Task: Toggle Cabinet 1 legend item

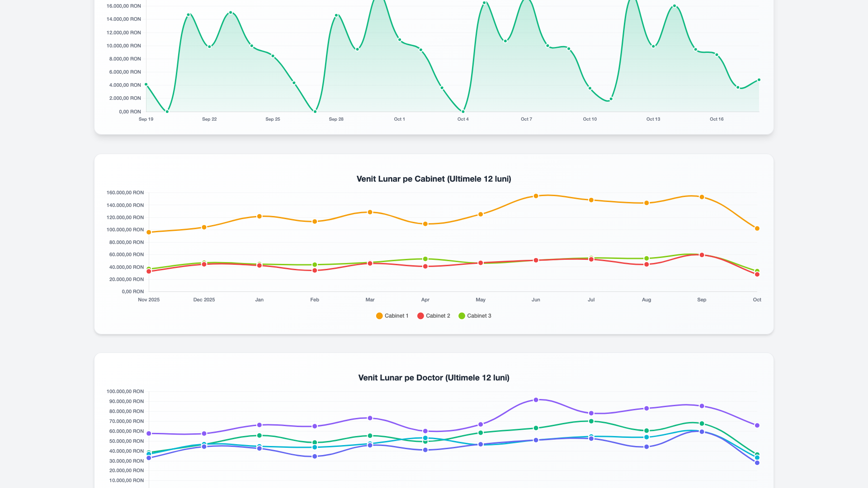Action: (392, 316)
